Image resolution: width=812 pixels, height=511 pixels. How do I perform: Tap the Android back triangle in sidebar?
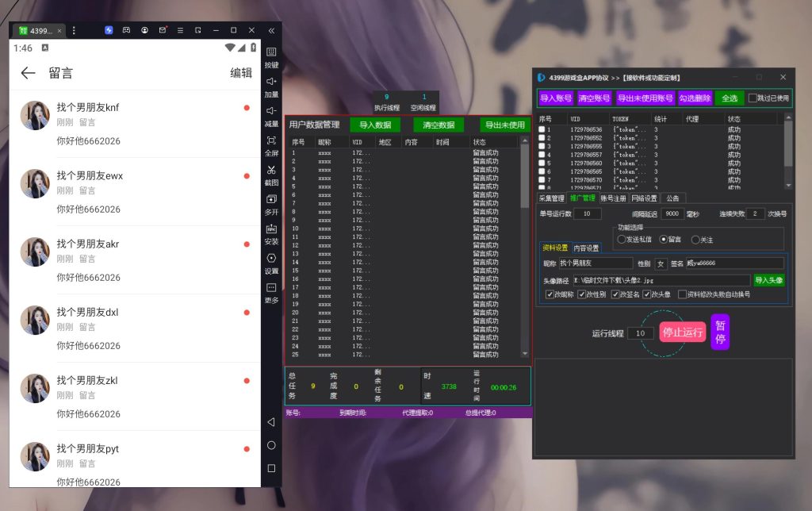[271, 422]
